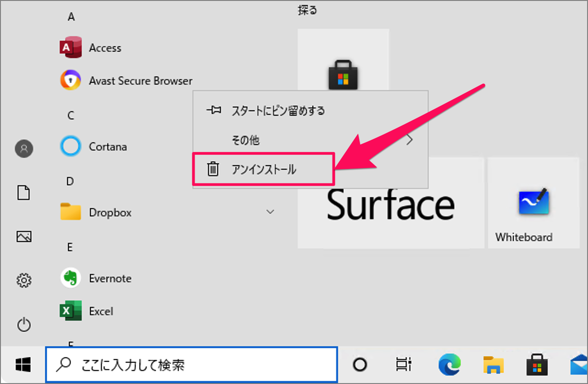Screen dimensions: 588x384
Task: Open File Explorer from the taskbar
Action: click(494, 365)
